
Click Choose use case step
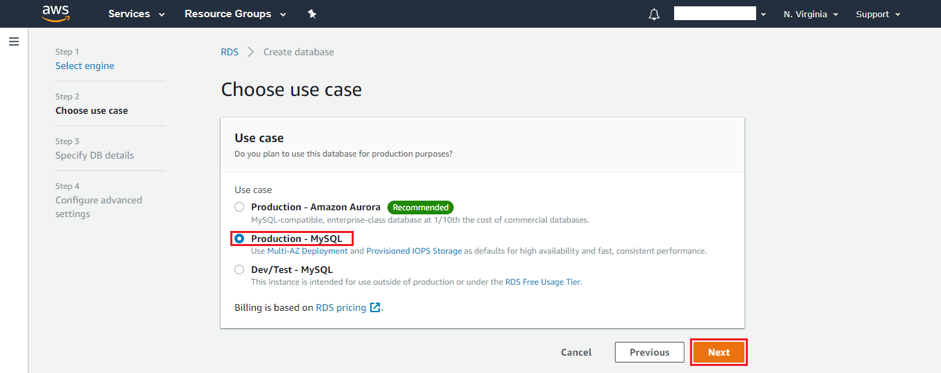[91, 111]
